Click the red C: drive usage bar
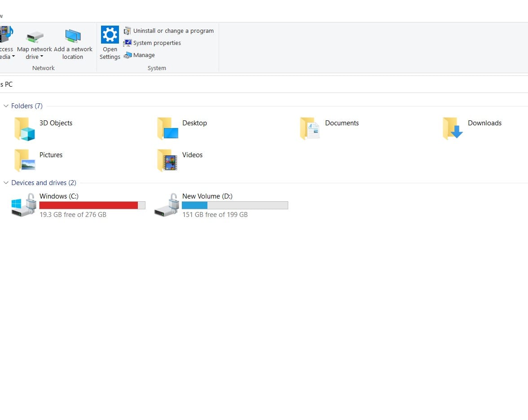The height and width of the screenshot is (420, 528). click(x=89, y=205)
